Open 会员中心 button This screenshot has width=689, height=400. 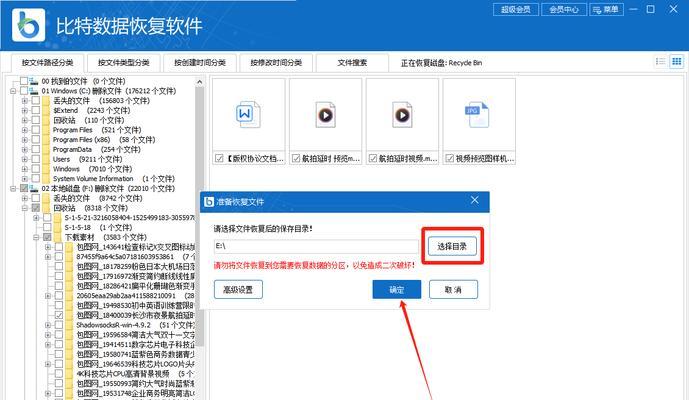(564, 9)
